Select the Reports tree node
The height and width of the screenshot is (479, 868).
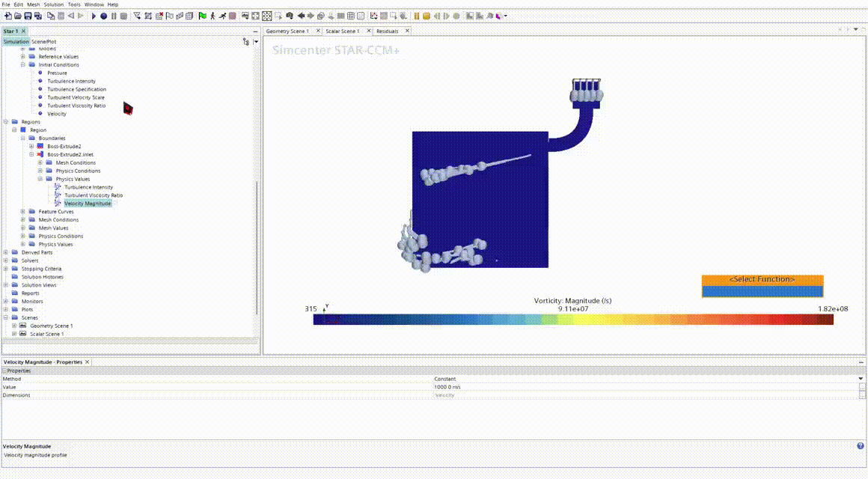pyautogui.click(x=31, y=293)
